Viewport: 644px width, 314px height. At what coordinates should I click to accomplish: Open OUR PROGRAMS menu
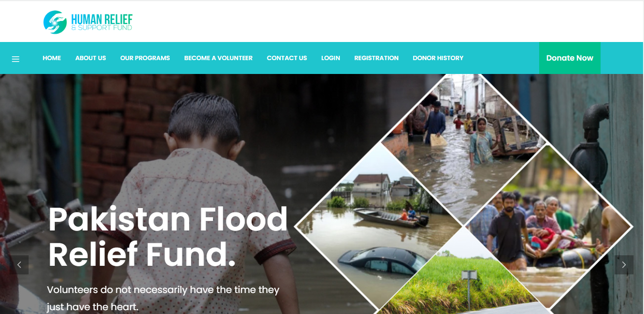point(145,58)
